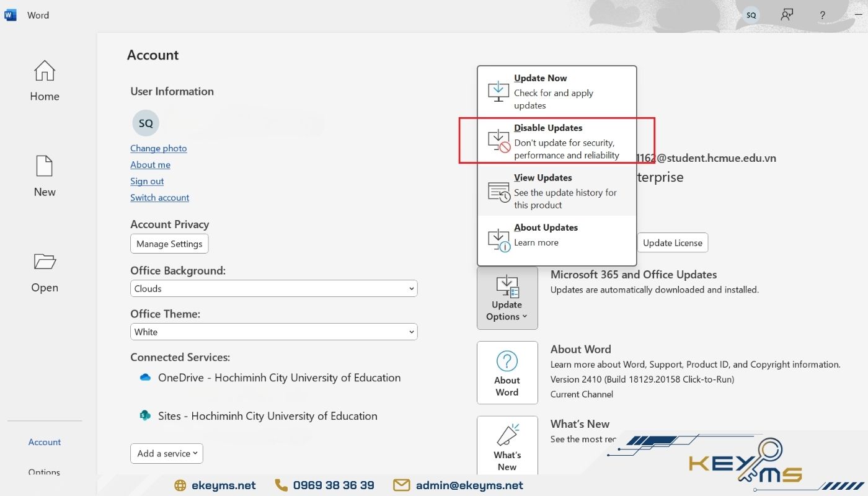Click OneDrive - Hochiminh City University of Education
This screenshot has width=868, height=496.
279,378
